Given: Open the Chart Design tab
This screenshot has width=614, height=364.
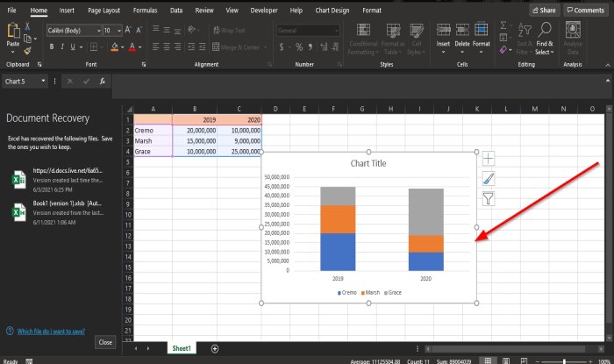Looking at the screenshot, I should 332,11.
